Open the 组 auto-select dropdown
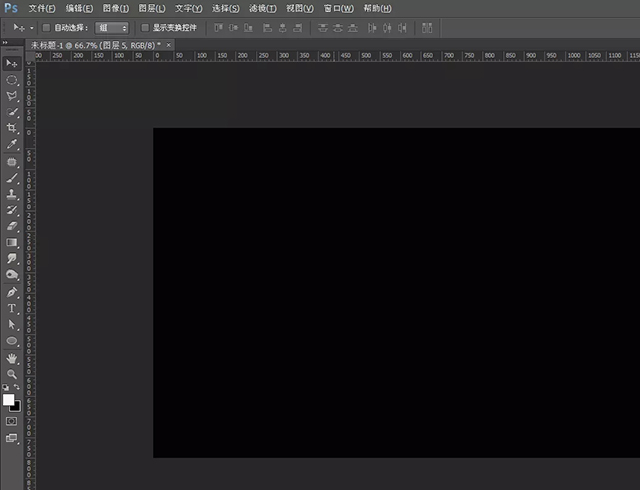Screen dimensions: 640x490 [113, 28]
